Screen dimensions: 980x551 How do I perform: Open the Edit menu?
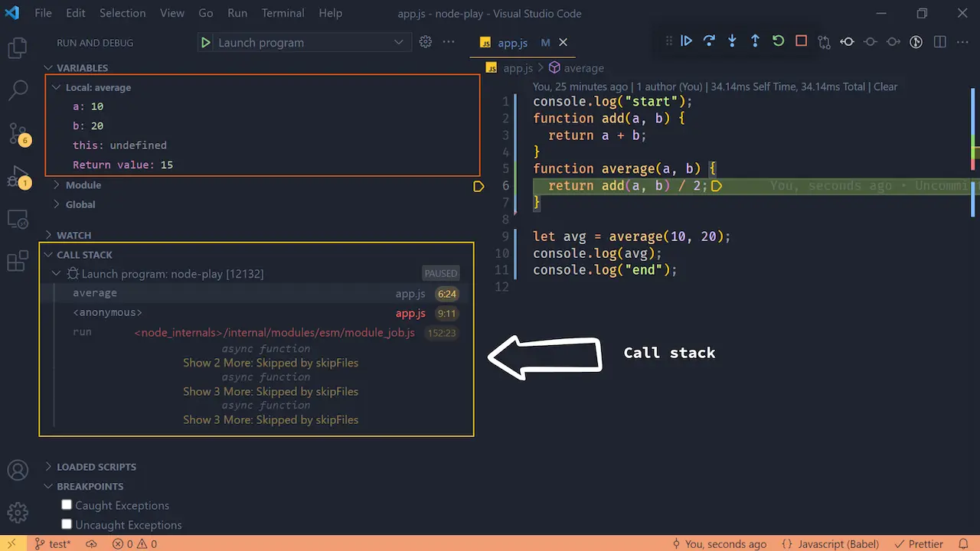coord(76,13)
